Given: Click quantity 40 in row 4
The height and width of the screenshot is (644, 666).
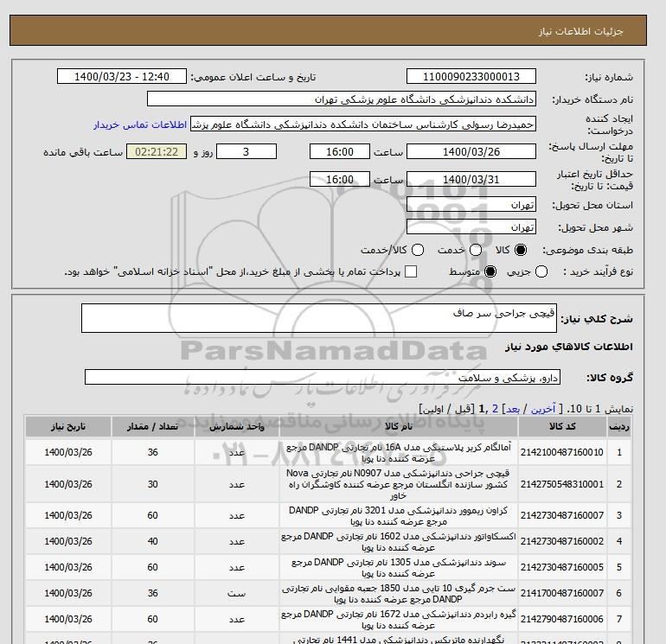Looking at the screenshot, I should coord(153,542).
